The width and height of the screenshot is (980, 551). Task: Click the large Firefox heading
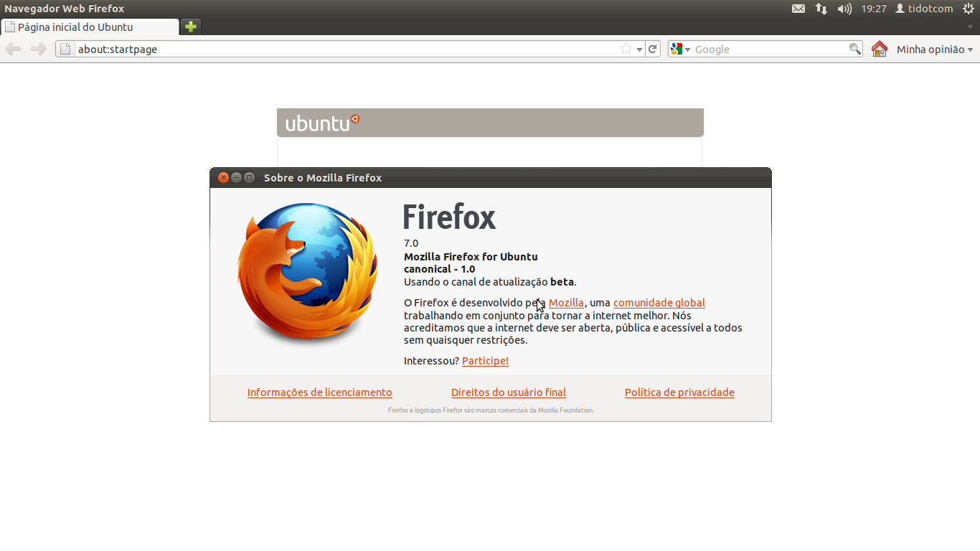(x=449, y=217)
